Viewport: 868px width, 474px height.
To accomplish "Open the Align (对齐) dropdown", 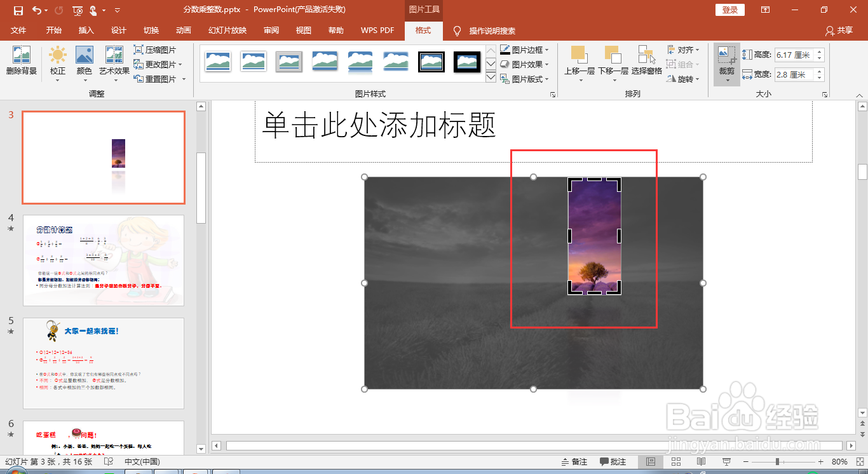I will pyautogui.click(x=683, y=50).
